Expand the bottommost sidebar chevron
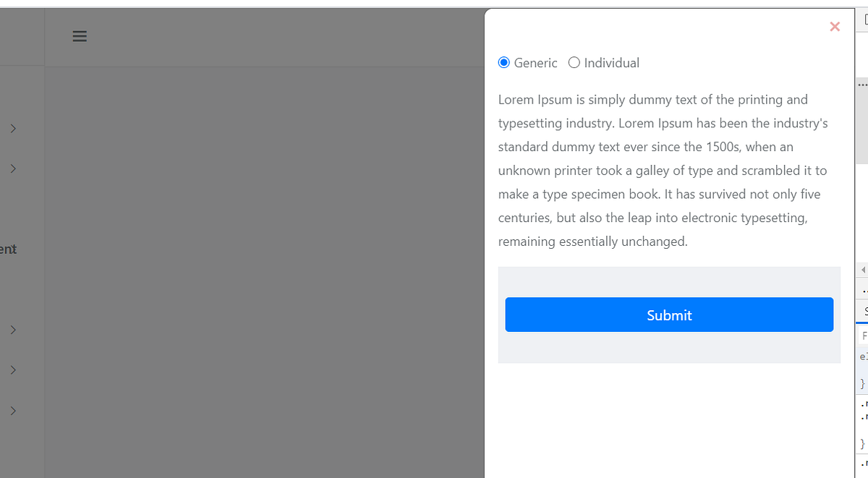This screenshot has width=868, height=478. (x=12, y=411)
